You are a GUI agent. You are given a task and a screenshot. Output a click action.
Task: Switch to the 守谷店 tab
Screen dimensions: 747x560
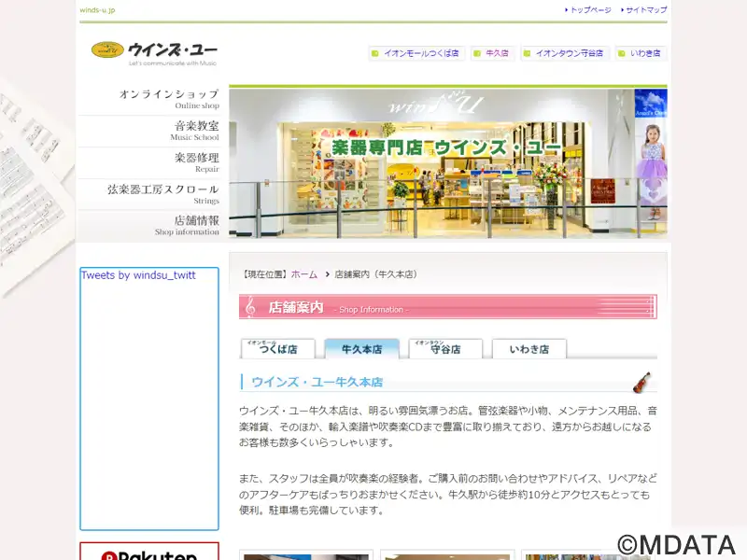[x=445, y=348]
